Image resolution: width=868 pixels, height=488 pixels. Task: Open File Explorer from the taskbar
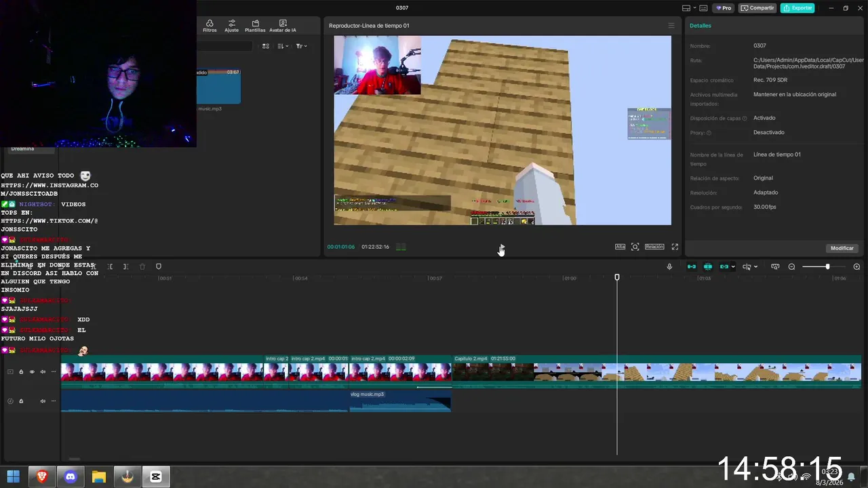[x=98, y=476]
